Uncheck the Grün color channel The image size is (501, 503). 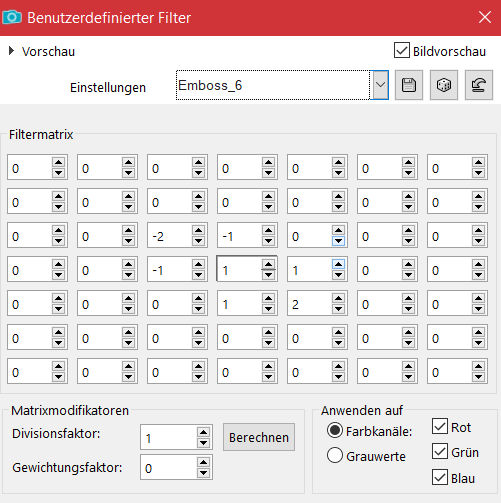pos(440,452)
